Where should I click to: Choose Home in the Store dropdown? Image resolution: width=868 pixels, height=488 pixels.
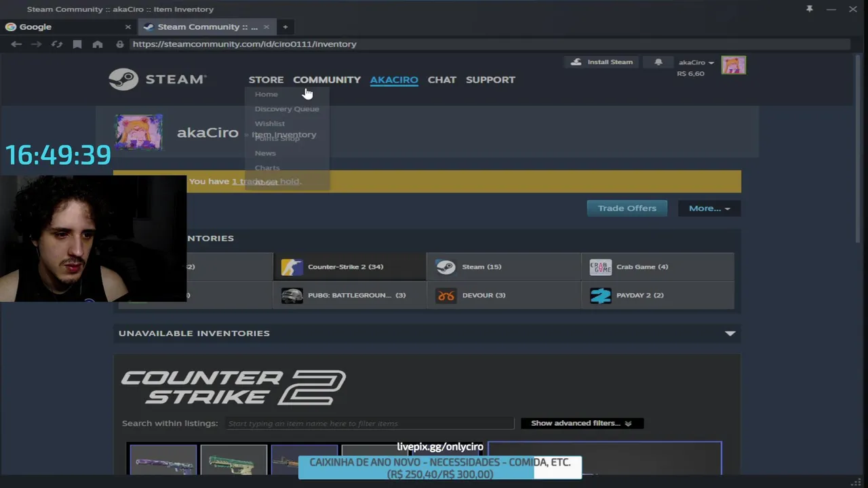(x=266, y=94)
